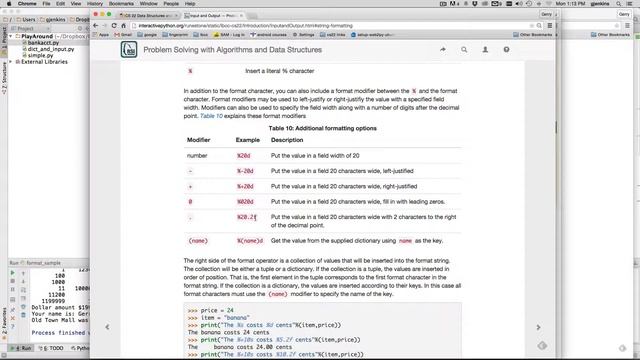Open the File menu

pyautogui.click(x=47, y=4)
